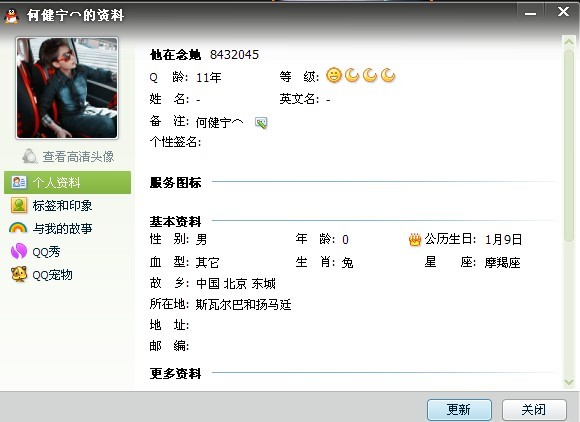This screenshot has width=580, height=422.
Task: Click the scrollbar up arrow
Action: pyautogui.click(x=569, y=41)
